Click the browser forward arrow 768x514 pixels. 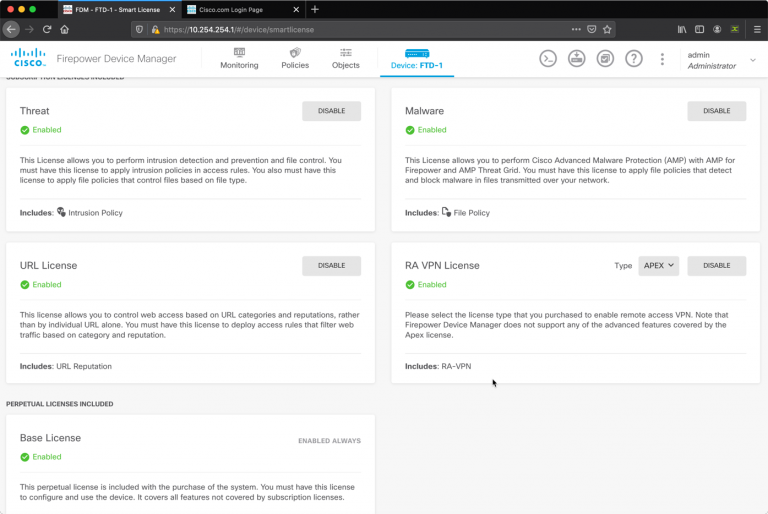click(x=29, y=29)
